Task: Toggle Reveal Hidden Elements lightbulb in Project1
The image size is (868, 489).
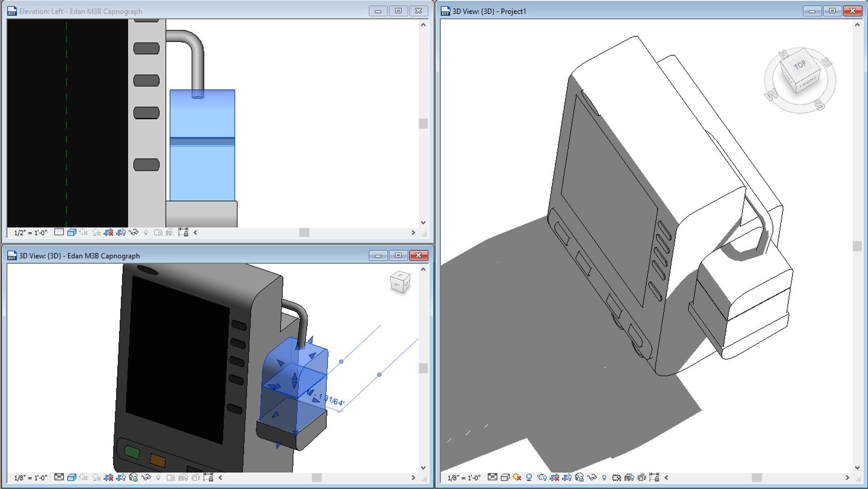Action: [x=604, y=477]
